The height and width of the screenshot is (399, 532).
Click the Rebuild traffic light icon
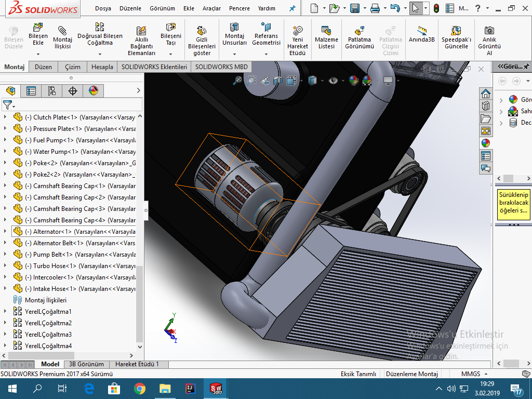436,8
